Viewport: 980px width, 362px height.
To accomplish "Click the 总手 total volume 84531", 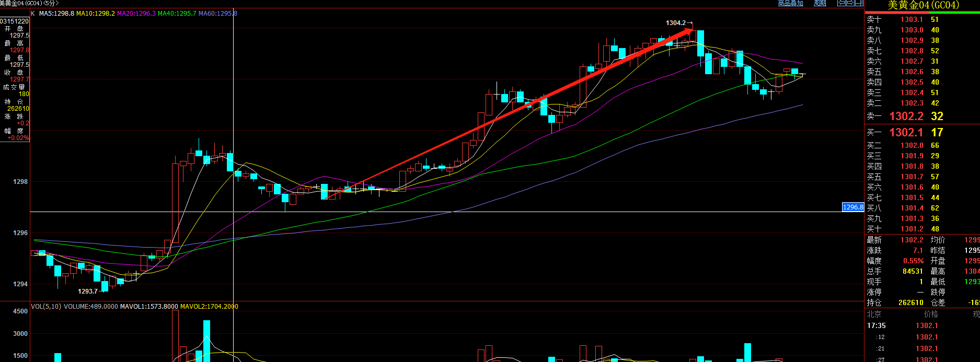I will pyautogui.click(x=913, y=271).
